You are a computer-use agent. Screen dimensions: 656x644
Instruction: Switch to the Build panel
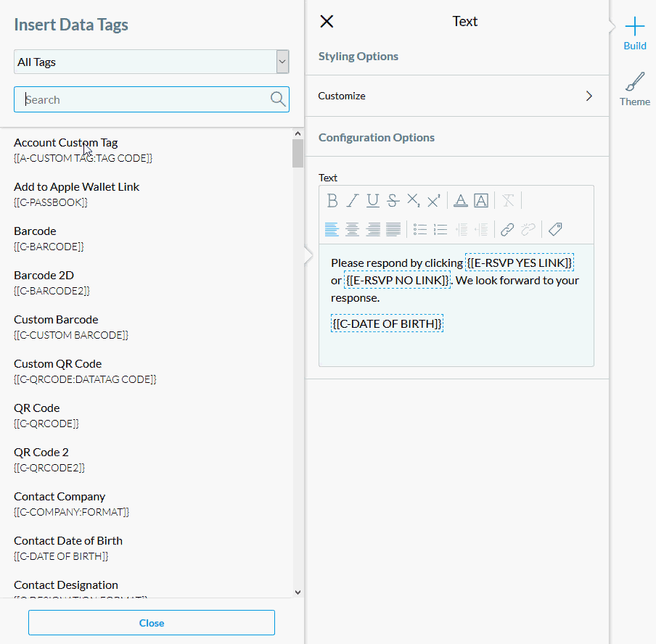click(x=634, y=34)
